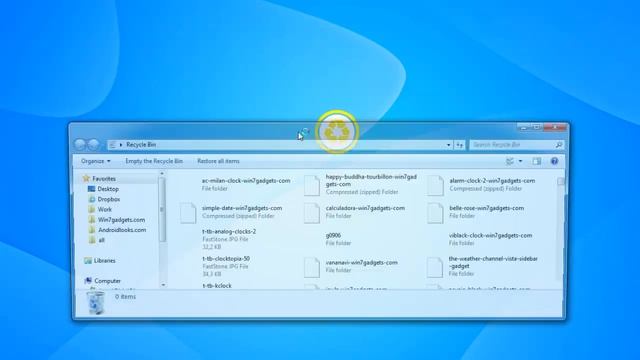Click the Forward navigation arrow button
Screen dimensions: 640x360
(x=94, y=144)
